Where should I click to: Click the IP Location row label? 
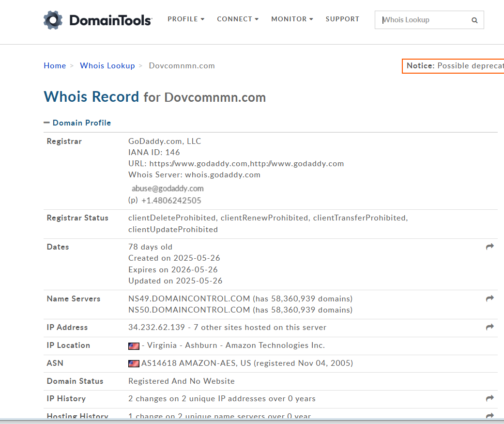click(68, 345)
